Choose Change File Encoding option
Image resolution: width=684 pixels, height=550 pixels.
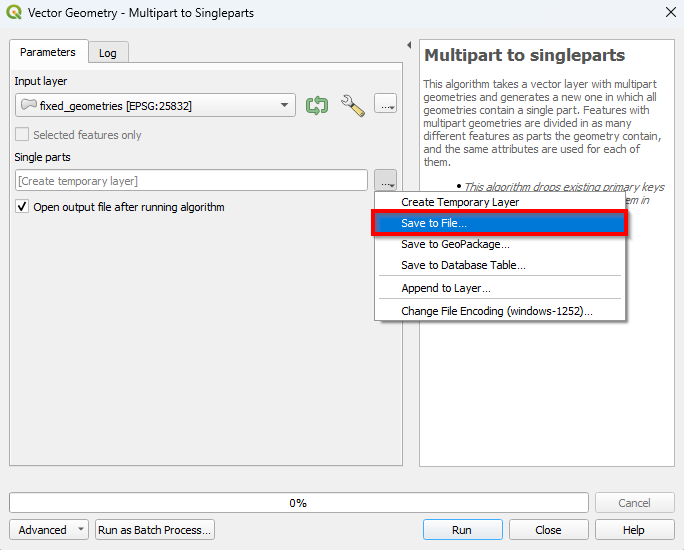click(497, 311)
